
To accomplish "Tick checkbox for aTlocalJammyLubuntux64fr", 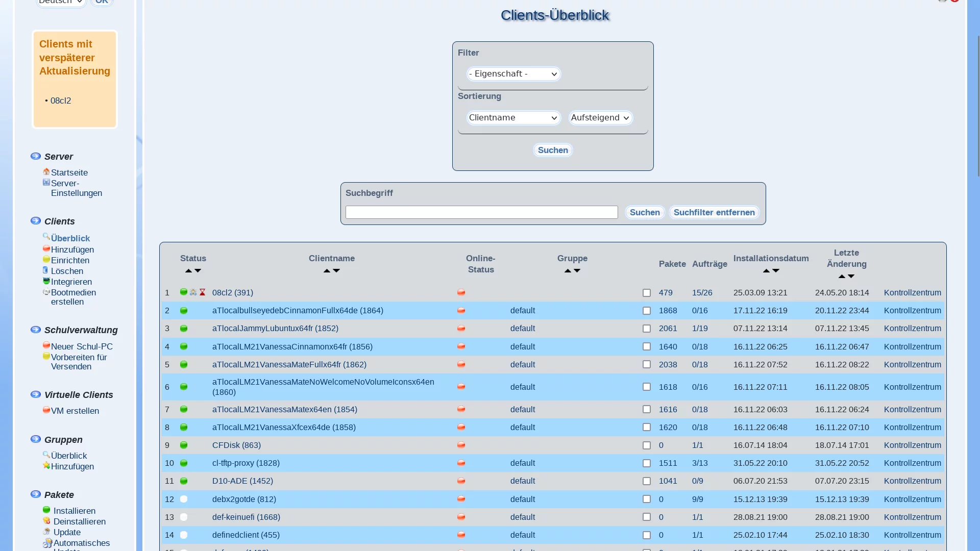I will [x=647, y=329].
